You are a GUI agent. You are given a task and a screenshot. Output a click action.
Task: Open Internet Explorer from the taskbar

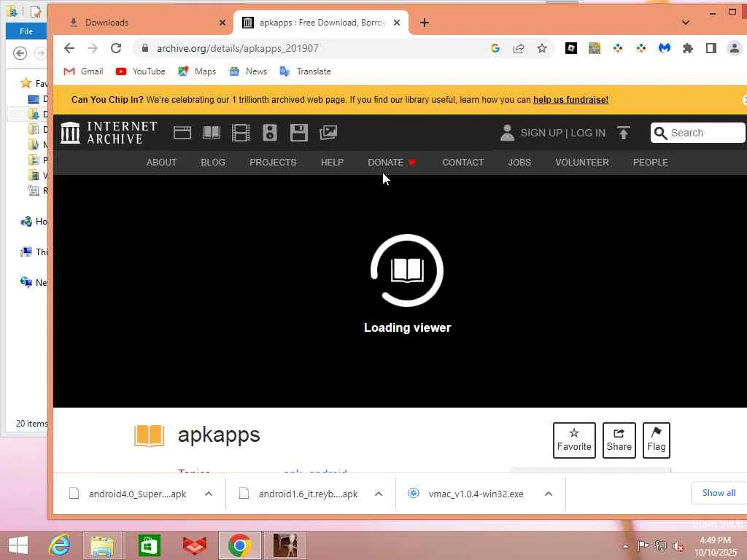[x=60, y=545]
